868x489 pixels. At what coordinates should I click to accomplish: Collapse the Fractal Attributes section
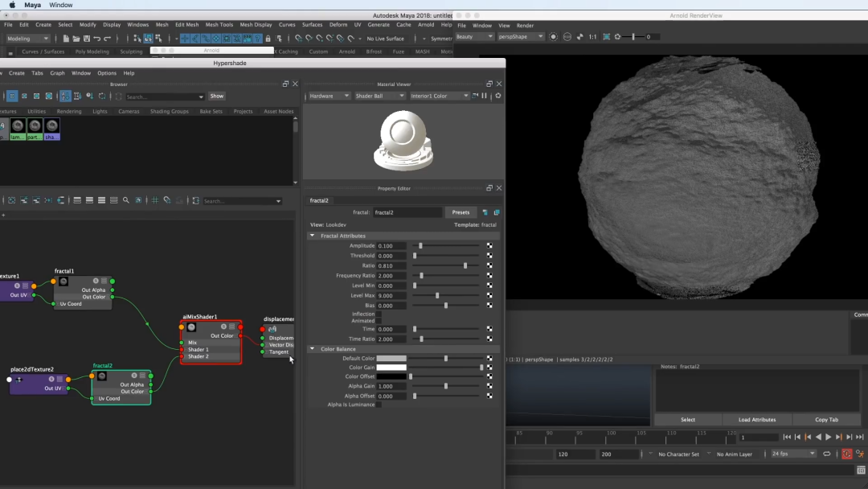click(x=313, y=236)
